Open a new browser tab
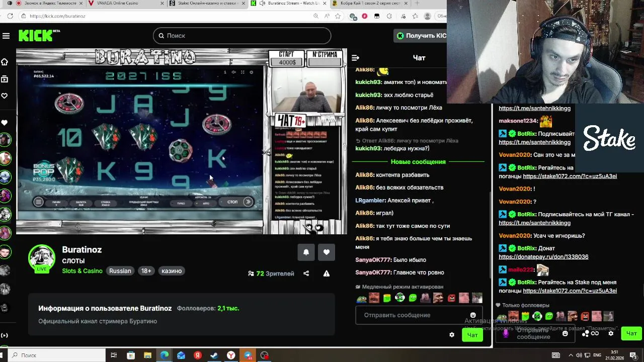The height and width of the screenshot is (362, 644). 417,4
